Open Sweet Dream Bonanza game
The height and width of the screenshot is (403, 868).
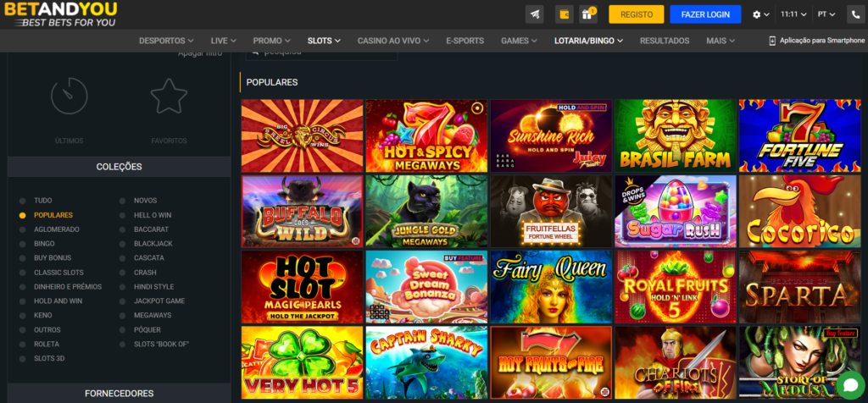(x=427, y=287)
